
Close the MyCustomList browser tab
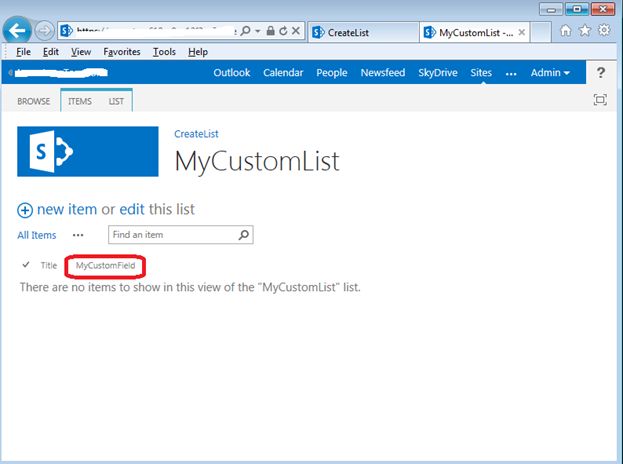click(x=522, y=32)
